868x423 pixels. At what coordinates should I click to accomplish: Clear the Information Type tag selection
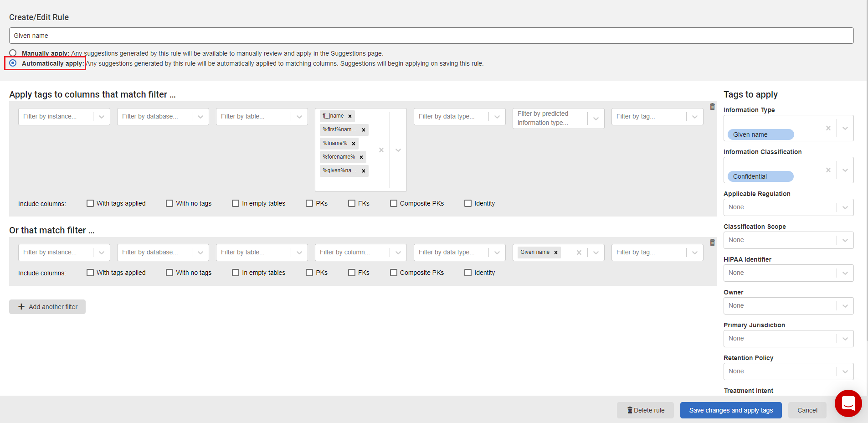828,128
